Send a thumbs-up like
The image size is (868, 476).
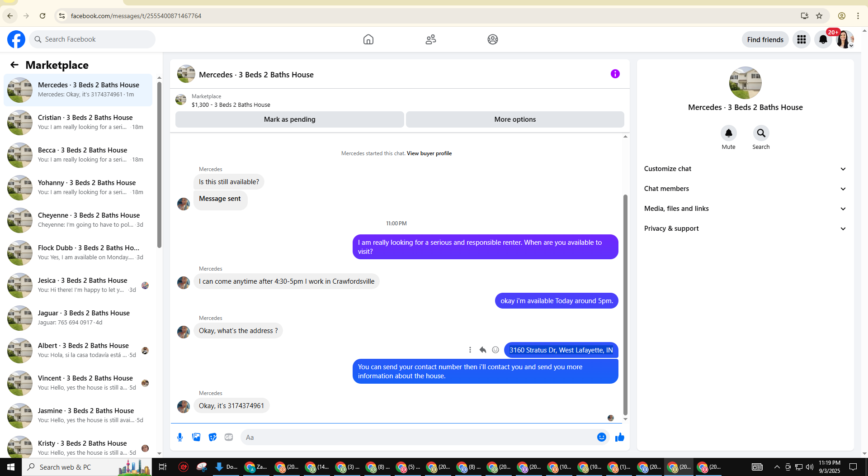619,437
